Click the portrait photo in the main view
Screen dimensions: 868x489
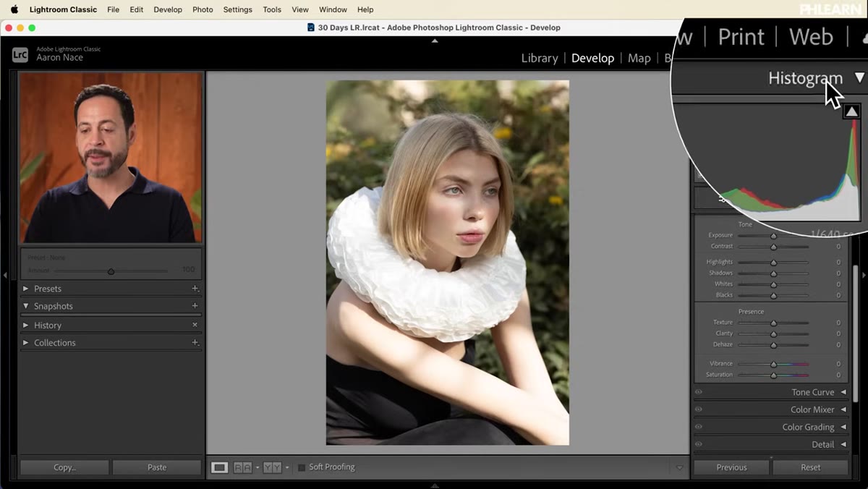click(447, 263)
